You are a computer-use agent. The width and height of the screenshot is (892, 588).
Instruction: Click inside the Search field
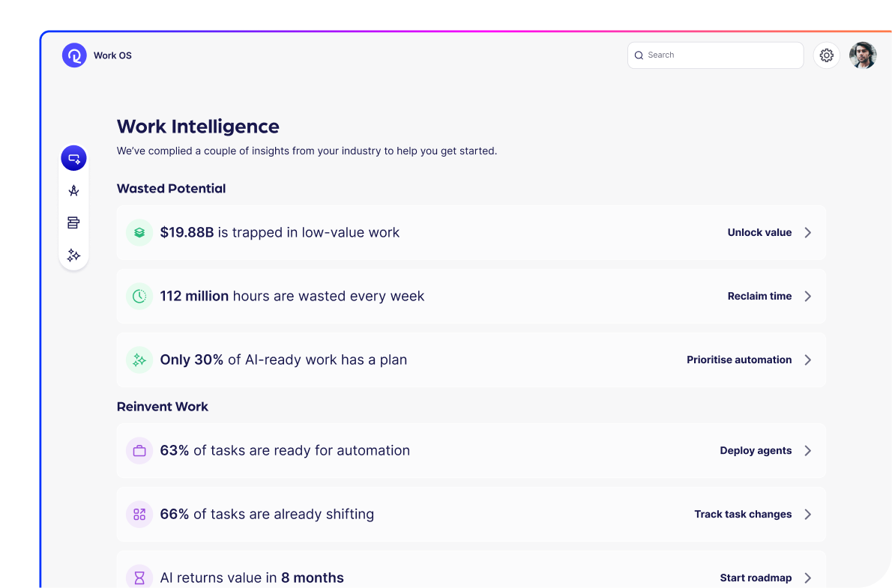(x=714, y=55)
